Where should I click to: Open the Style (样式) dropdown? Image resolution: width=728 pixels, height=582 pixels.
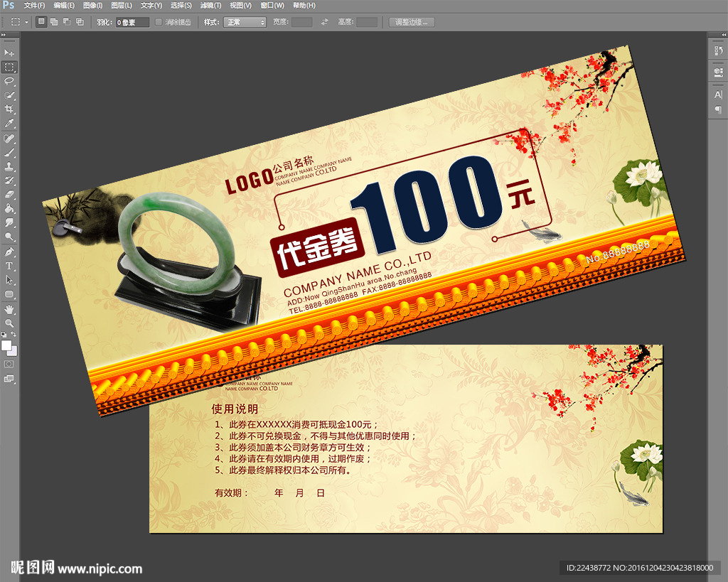pos(245,22)
